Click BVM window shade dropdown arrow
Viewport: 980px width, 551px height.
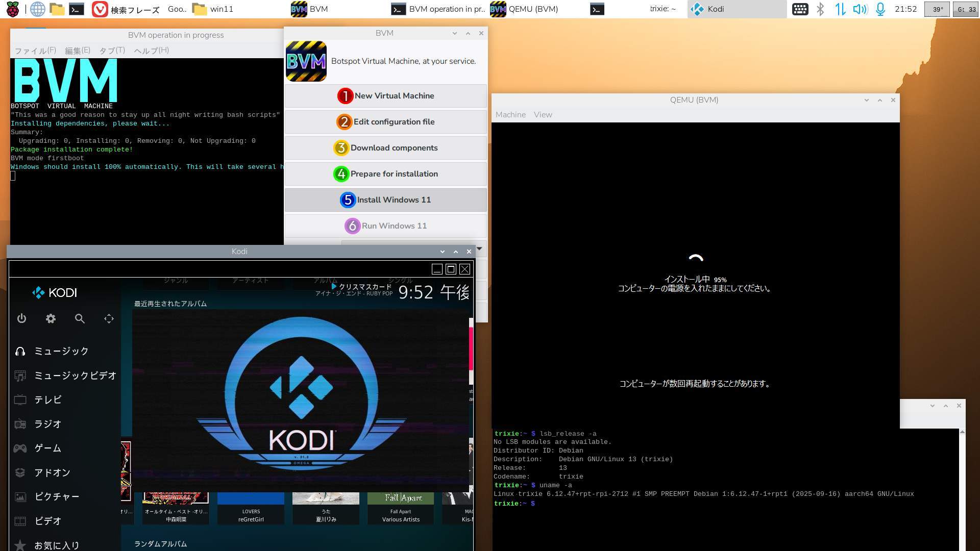coord(454,33)
